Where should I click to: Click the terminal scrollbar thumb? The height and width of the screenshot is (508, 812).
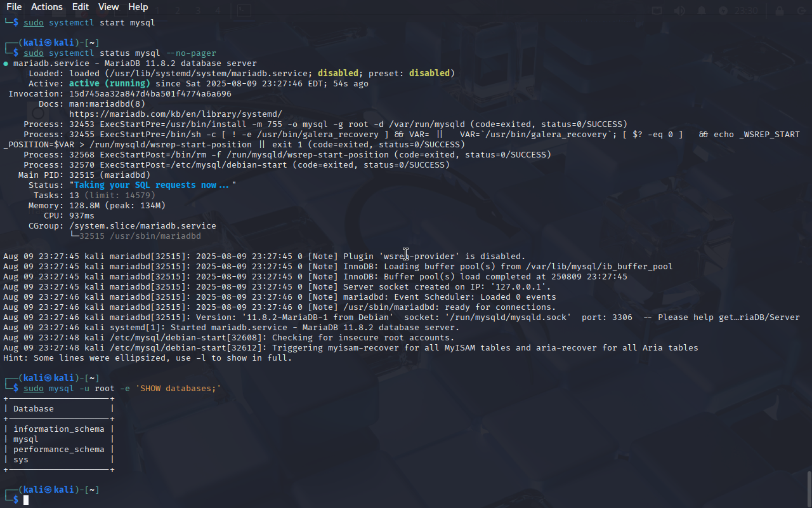coord(809,489)
